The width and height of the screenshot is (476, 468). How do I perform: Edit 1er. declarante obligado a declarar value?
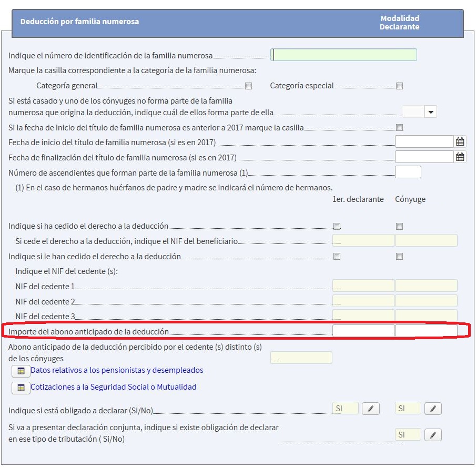click(370, 409)
